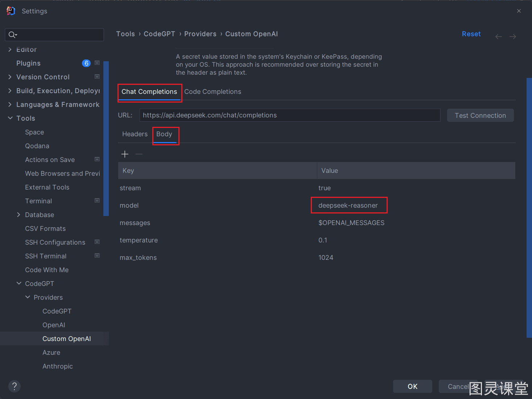Image resolution: width=532 pixels, height=399 pixels.
Task: Select the Azure provider
Action: (x=51, y=353)
